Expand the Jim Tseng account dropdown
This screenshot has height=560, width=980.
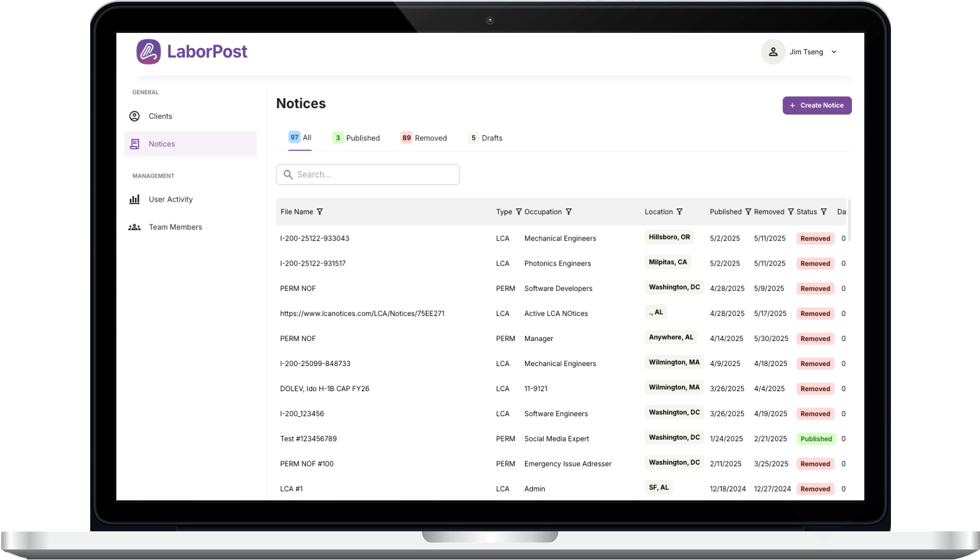pyautogui.click(x=834, y=52)
